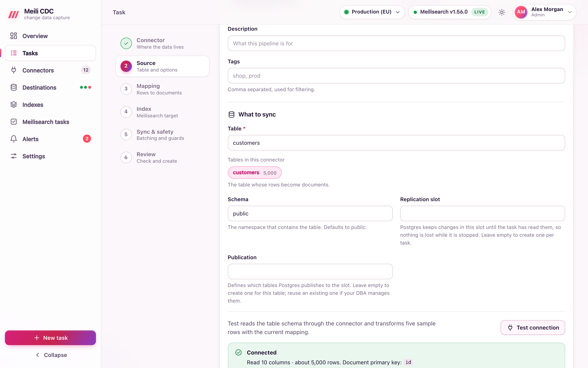Jump to the Review step

coord(163,157)
